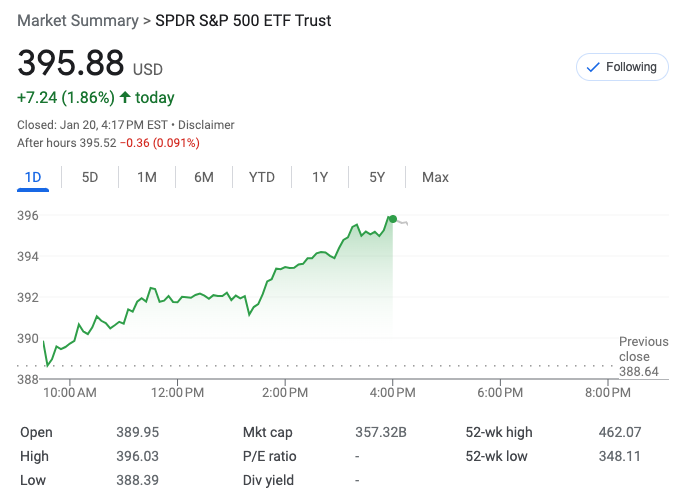Select the 1D time range tab
This screenshot has height=502, width=682.
tap(33, 177)
